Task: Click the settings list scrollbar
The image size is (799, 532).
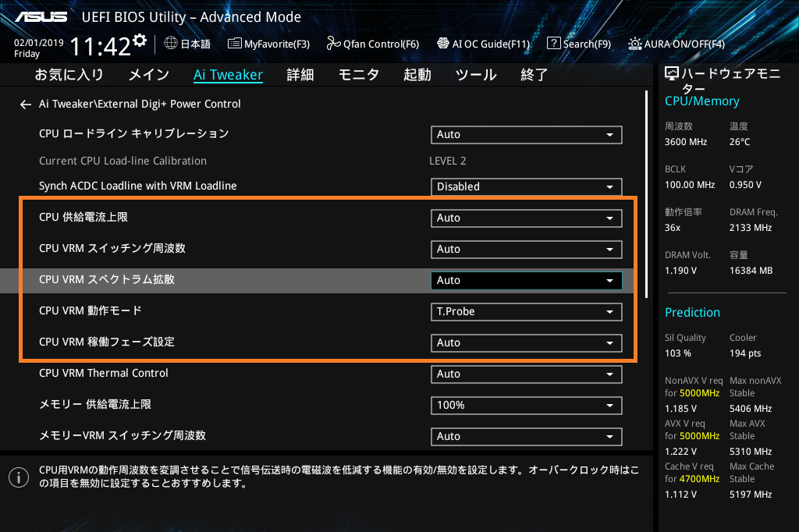Action: [x=646, y=194]
